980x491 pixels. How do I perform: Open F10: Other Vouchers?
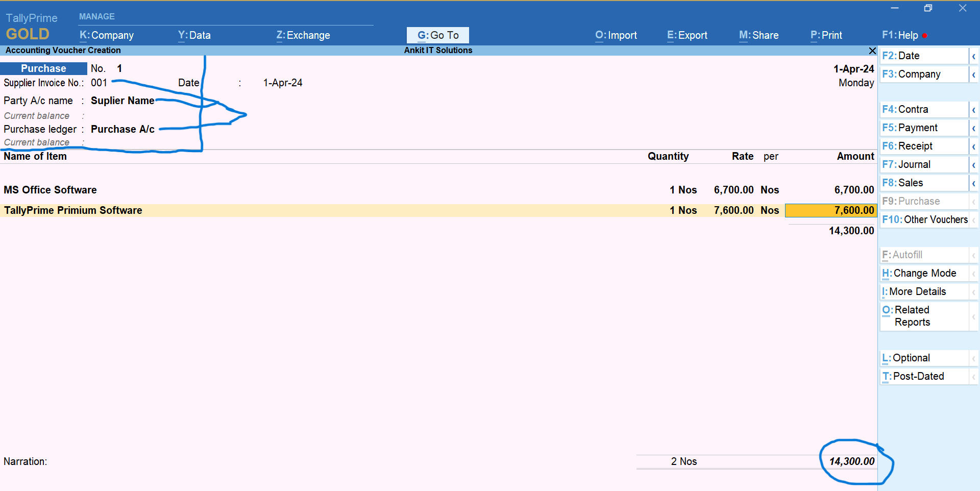point(924,219)
